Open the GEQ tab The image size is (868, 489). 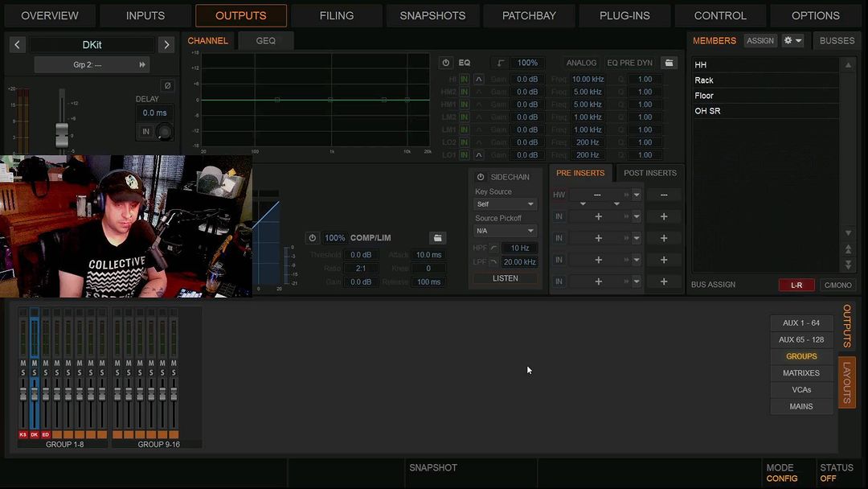pyautogui.click(x=265, y=41)
